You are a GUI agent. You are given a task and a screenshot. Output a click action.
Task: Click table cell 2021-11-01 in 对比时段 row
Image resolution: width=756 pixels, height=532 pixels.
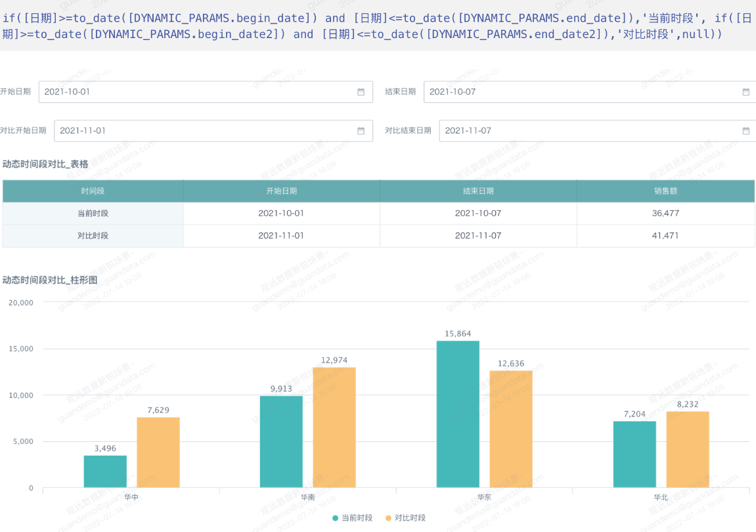point(282,236)
